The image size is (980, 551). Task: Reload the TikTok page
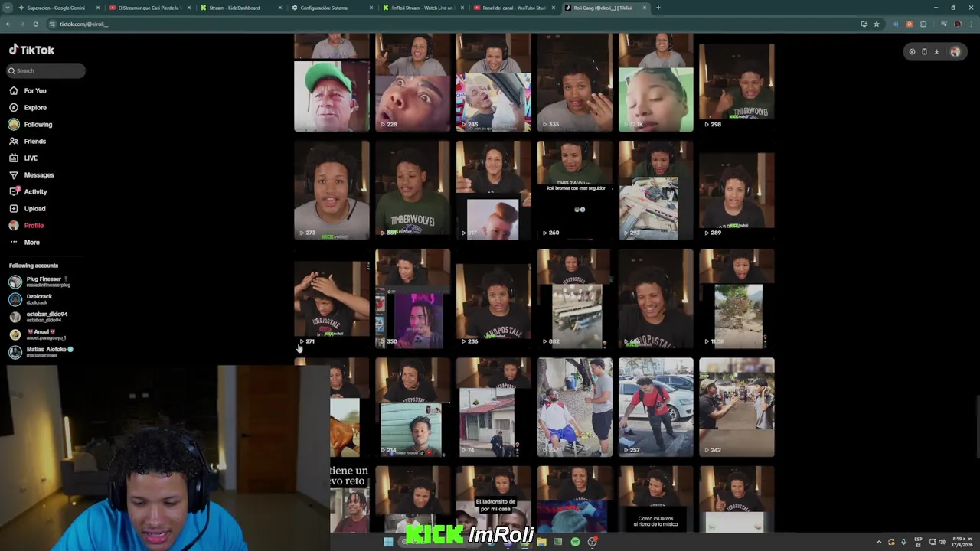click(x=35, y=24)
